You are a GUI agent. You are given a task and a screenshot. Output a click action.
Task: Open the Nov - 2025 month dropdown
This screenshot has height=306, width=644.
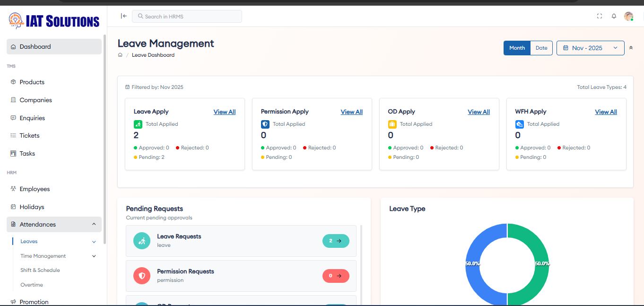(591, 48)
